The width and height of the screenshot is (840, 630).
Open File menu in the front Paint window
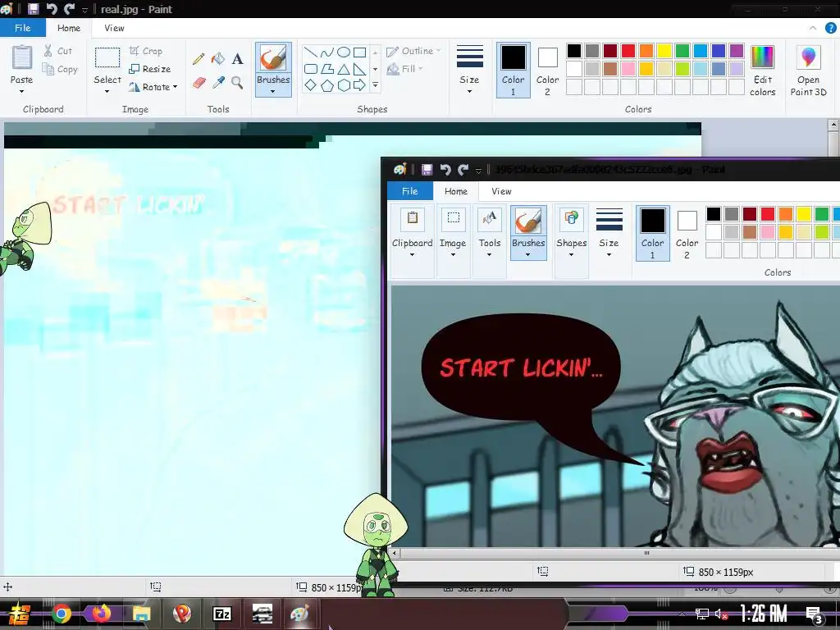(x=410, y=191)
